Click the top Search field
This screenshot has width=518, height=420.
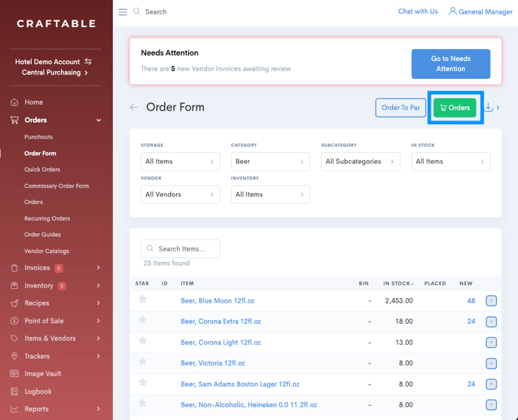[x=156, y=12]
